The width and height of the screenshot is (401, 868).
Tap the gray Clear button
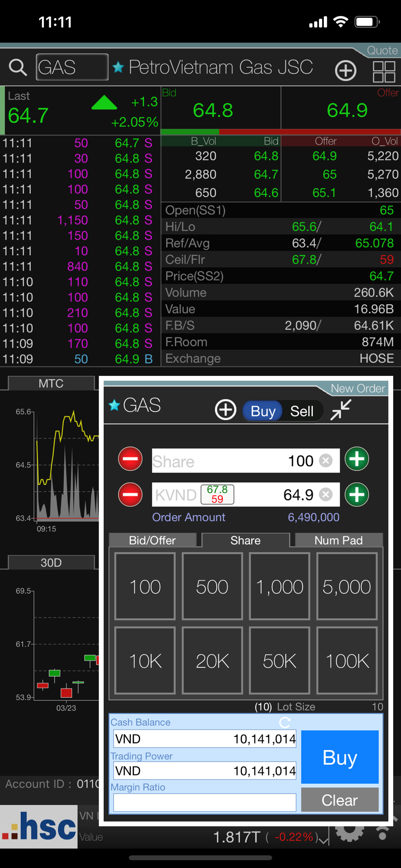[340, 799]
